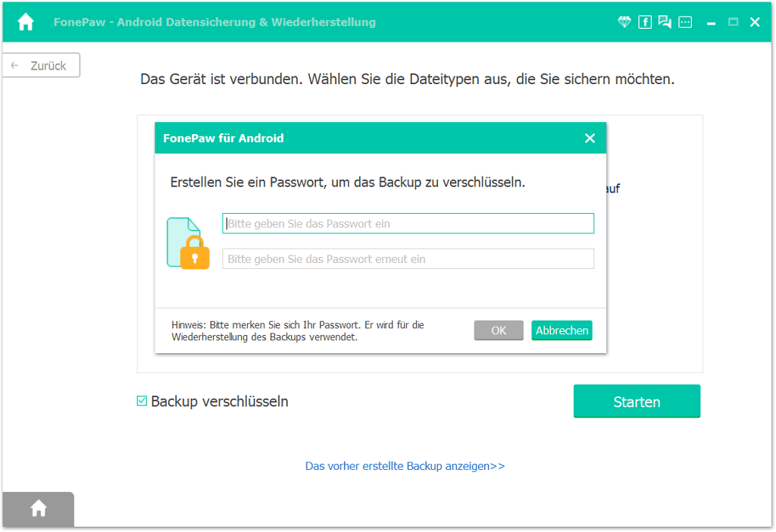Click the Zurück back button
Image resolution: width=776 pixels, height=532 pixels.
tap(42, 65)
